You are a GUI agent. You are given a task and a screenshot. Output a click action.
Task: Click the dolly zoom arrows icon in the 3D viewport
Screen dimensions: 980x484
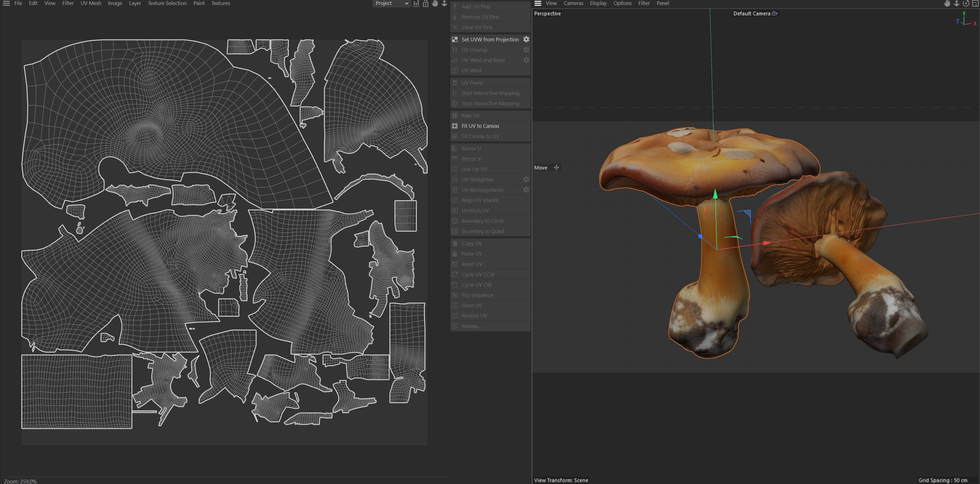(957, 3)
